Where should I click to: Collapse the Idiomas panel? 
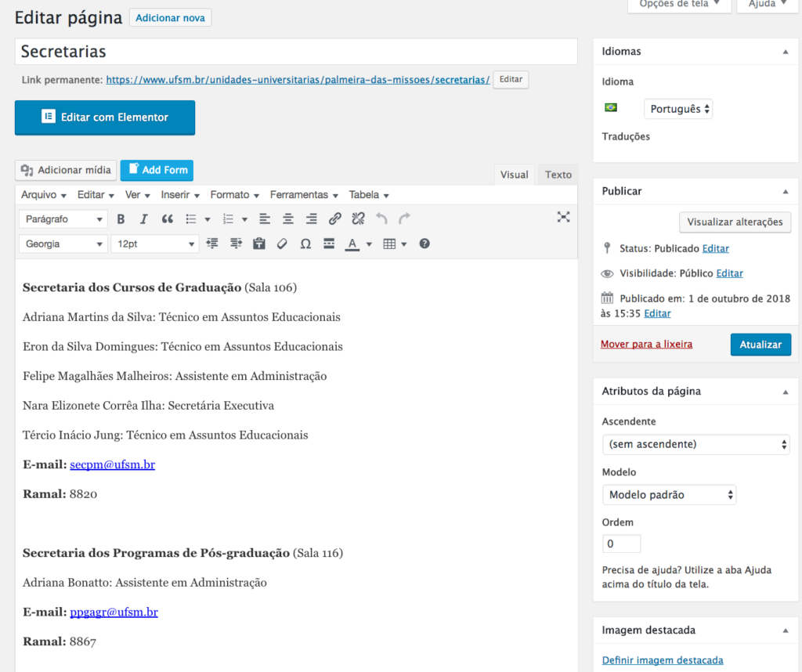point(785,52)
